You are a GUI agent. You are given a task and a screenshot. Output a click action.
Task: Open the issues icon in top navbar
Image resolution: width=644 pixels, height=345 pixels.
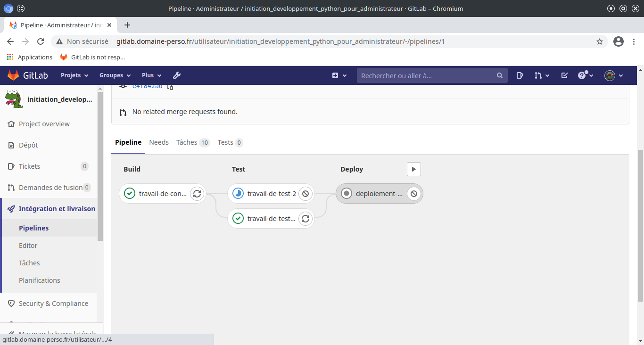pos(520,75)
